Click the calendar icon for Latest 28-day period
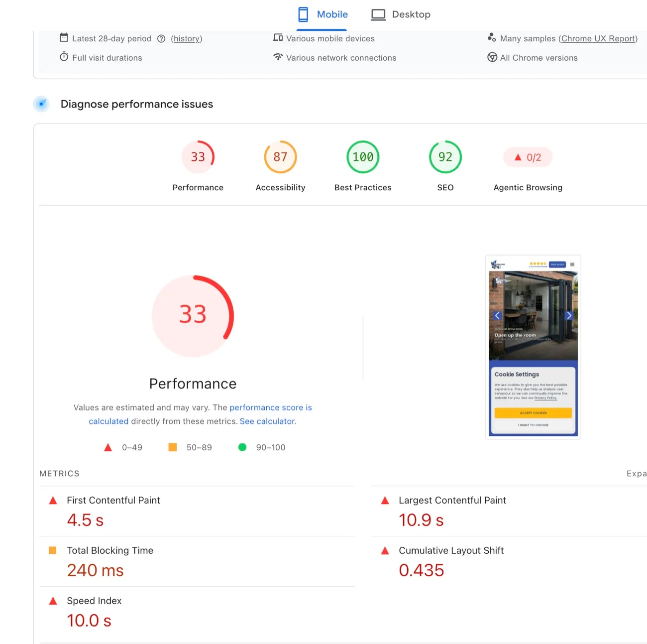Viewport: 647px width, 644px height. pos(64,37)
